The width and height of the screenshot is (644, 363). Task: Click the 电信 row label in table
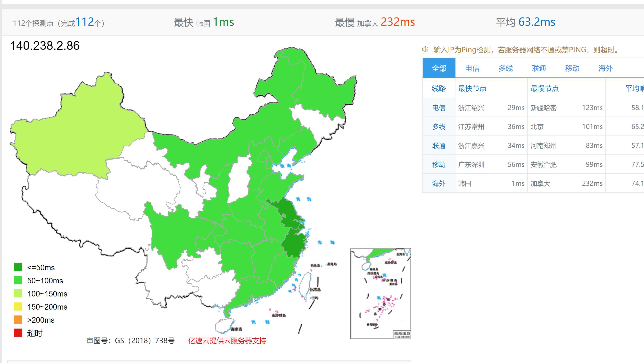pos(439,108)
